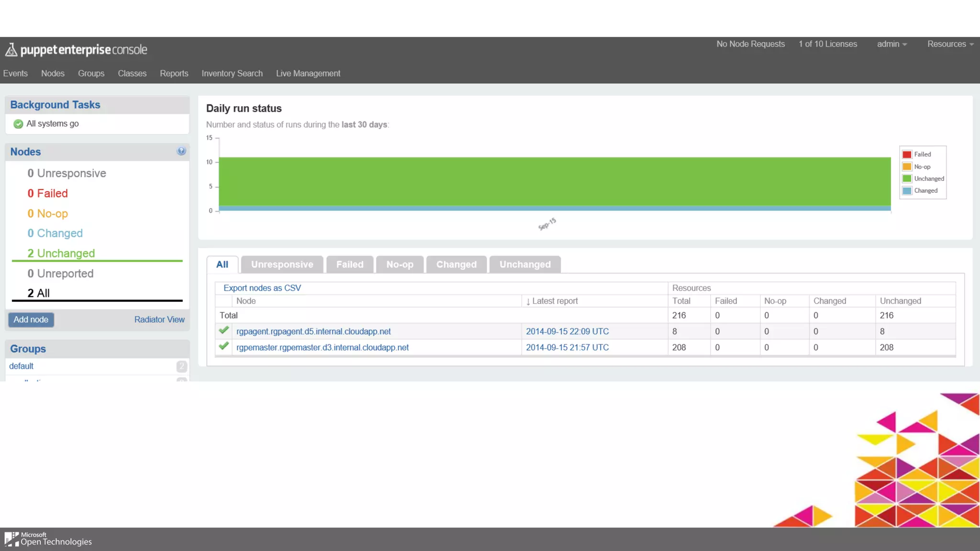Click the Latest report sort arrow
Screen dimensions: 980x551
click(x=528, y=301)
